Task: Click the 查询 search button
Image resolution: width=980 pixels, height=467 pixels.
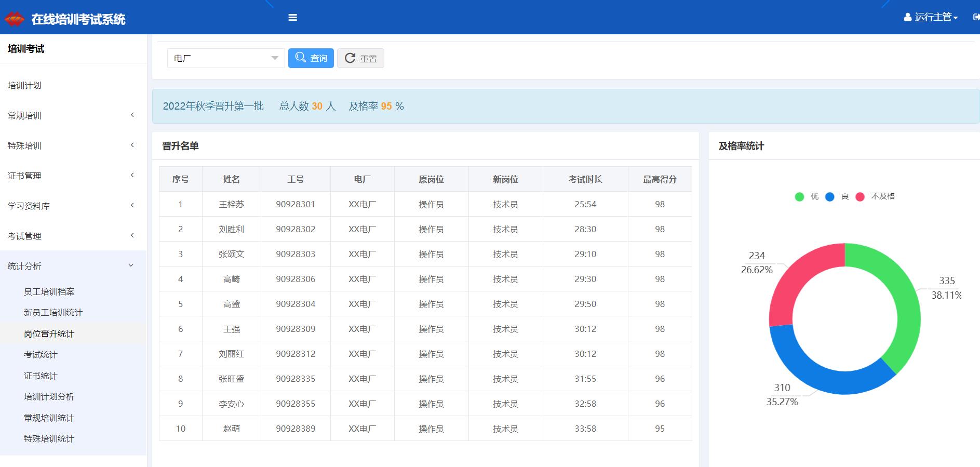Action: click(x=311, y=58)
